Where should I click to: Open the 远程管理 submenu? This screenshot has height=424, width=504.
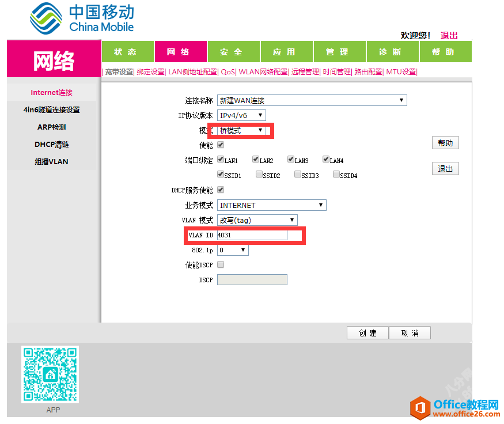pyautogui.click(x=305, y=71)
